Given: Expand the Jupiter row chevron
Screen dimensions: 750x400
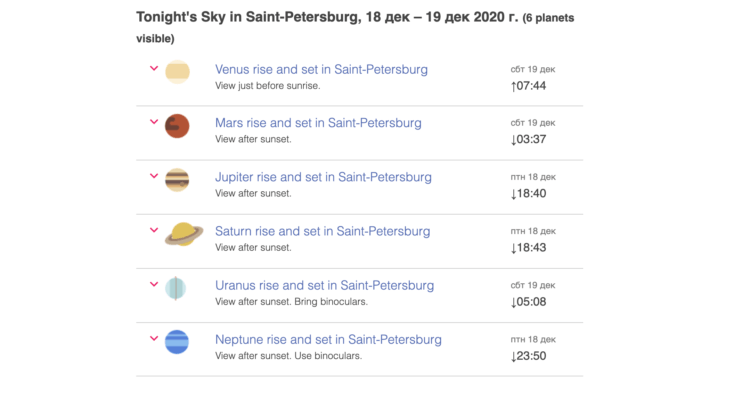Looking at the screenshot, I should coord(154,176).
